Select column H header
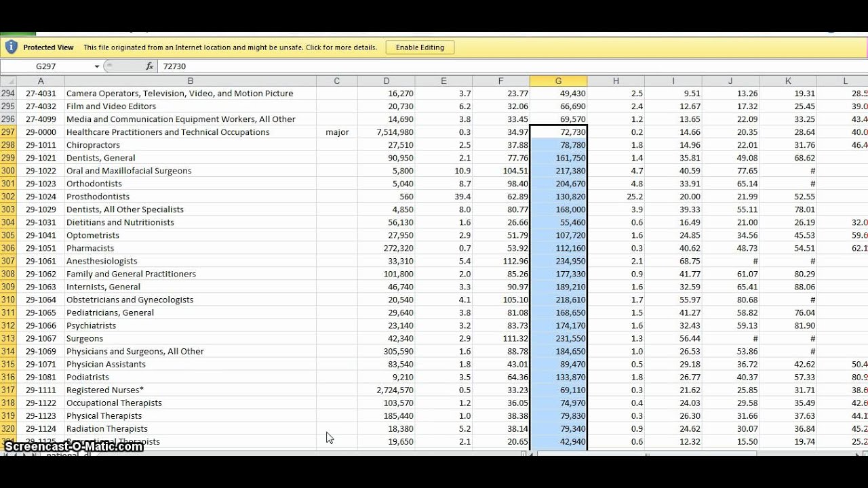868x488 pixels. pos(616,81)
